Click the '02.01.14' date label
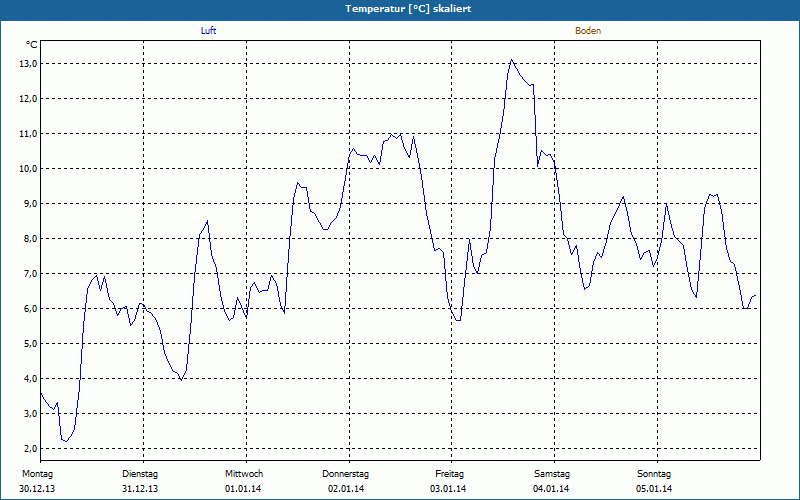This screenshot has width=800, height=500. click(346, 489)
